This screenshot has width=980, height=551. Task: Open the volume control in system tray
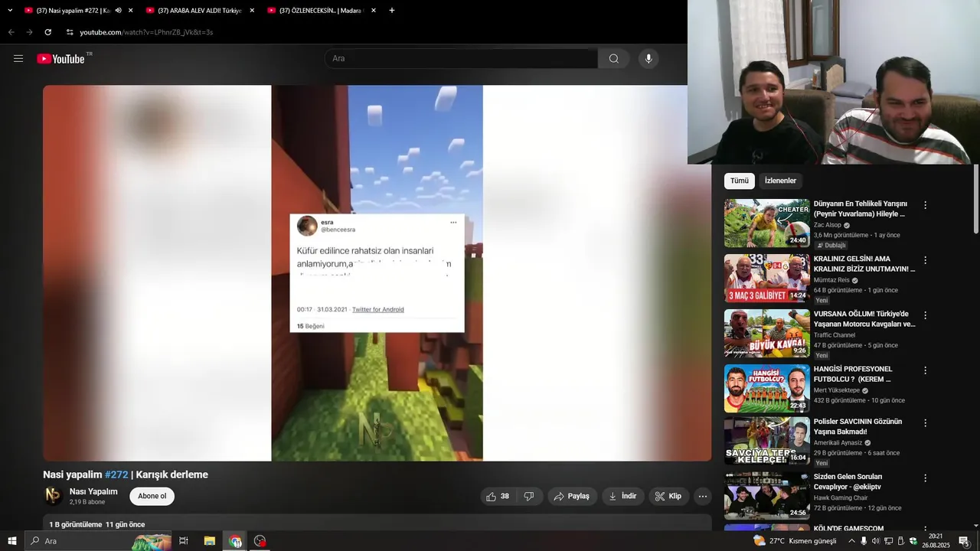click(875, 541)
